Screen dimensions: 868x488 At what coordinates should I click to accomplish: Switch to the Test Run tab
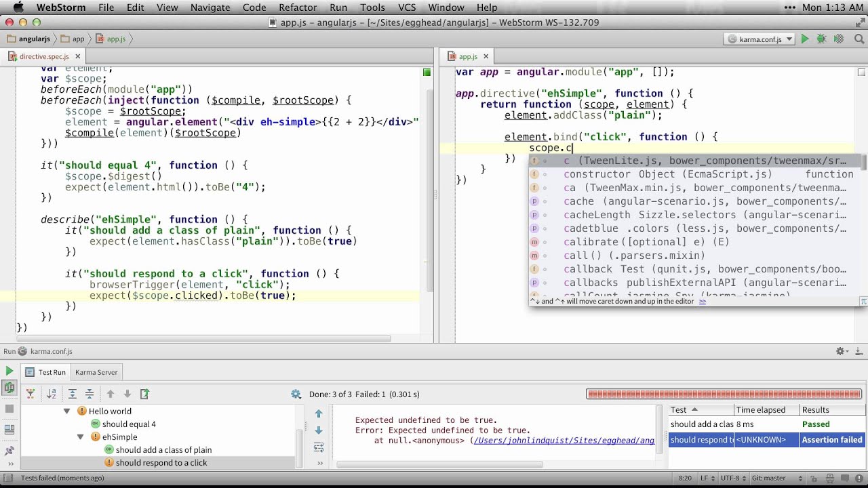45,372
